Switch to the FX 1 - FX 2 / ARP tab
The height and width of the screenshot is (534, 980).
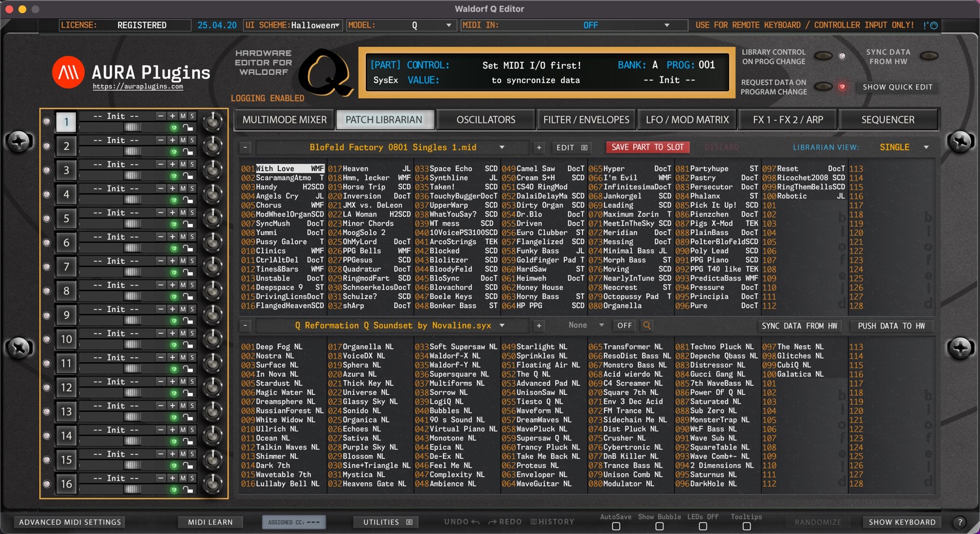pyautogui.click(x=788, y=120)
